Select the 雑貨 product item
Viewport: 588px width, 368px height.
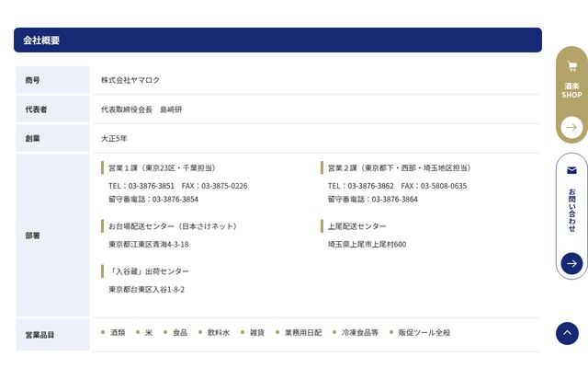tap(257, 332)
